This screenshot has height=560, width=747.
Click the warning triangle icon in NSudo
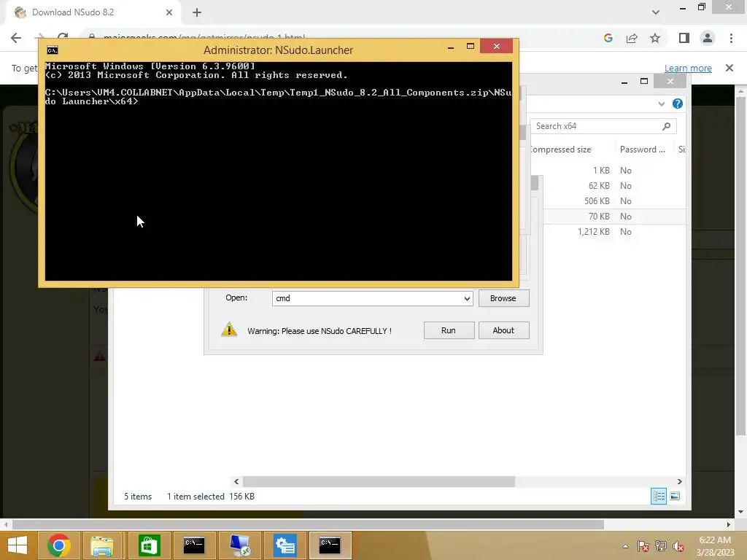pyautogui.click(x=229, y=330)
